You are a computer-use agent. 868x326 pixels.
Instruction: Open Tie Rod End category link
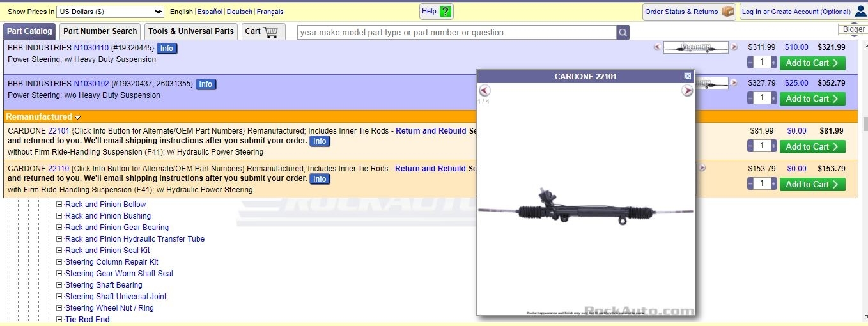pyautogui.click(x=88, y=320)
